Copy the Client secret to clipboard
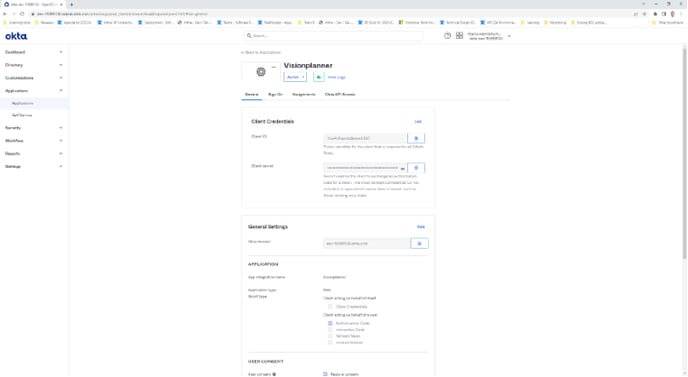 pyautogui.click(x=416, y=168)
